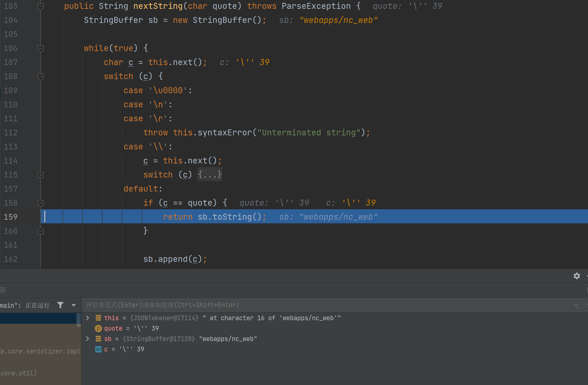Click the threads view icon above frames
588x385 pixels.
(x=3, y=290)
